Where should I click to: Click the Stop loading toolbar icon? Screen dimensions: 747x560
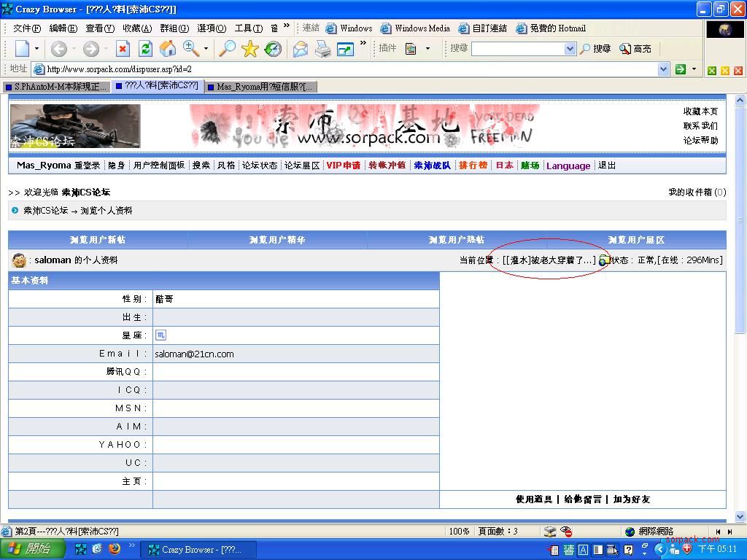click(x=123, y=49)
